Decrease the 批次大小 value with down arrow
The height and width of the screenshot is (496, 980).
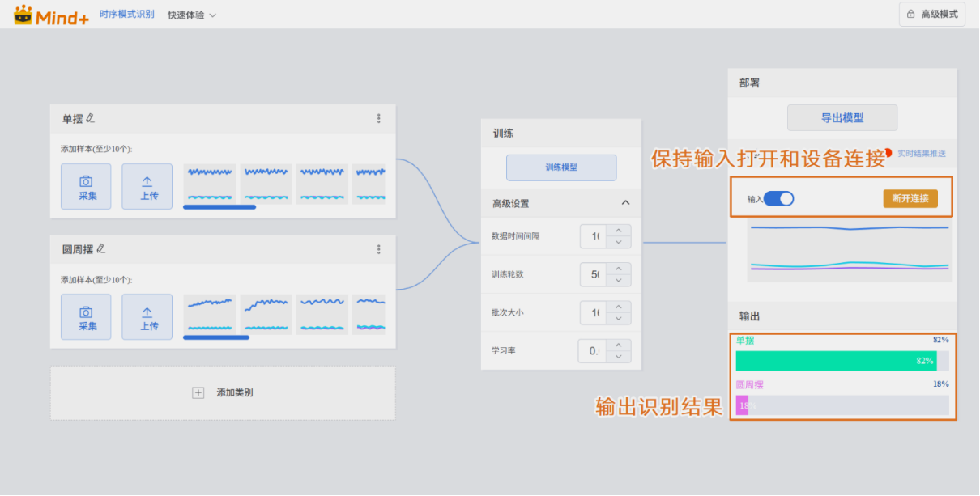(619, 318)
